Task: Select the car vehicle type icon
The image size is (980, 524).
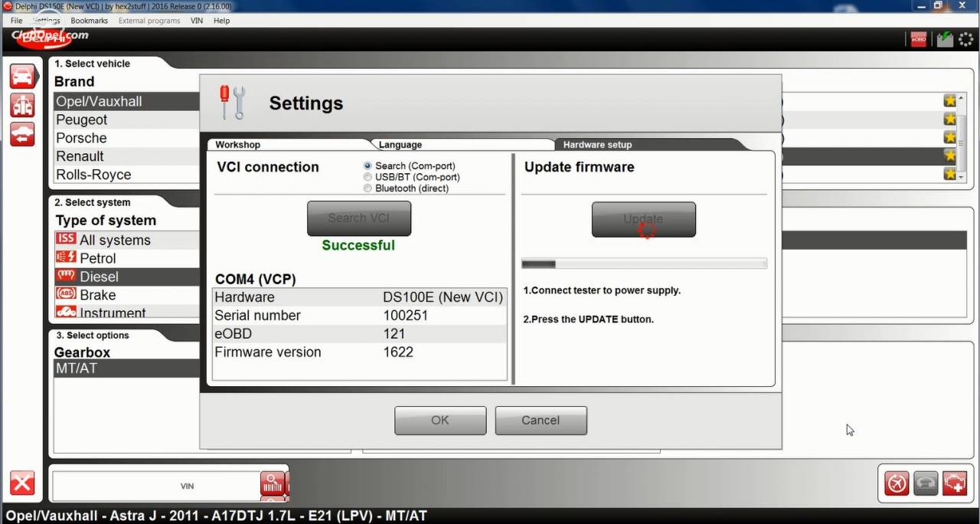Action: pos(22,77)
